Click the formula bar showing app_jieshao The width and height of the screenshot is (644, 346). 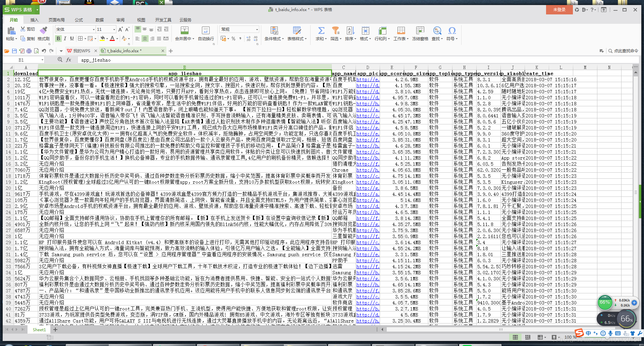click(358, 60)
